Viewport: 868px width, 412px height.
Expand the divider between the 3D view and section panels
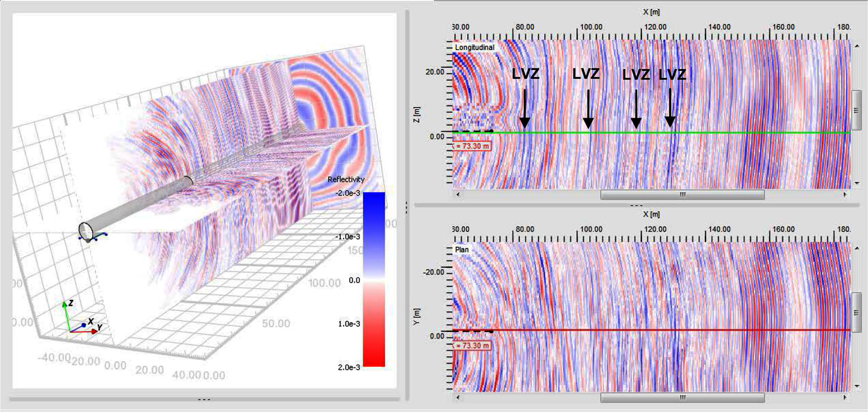[407, 208]
